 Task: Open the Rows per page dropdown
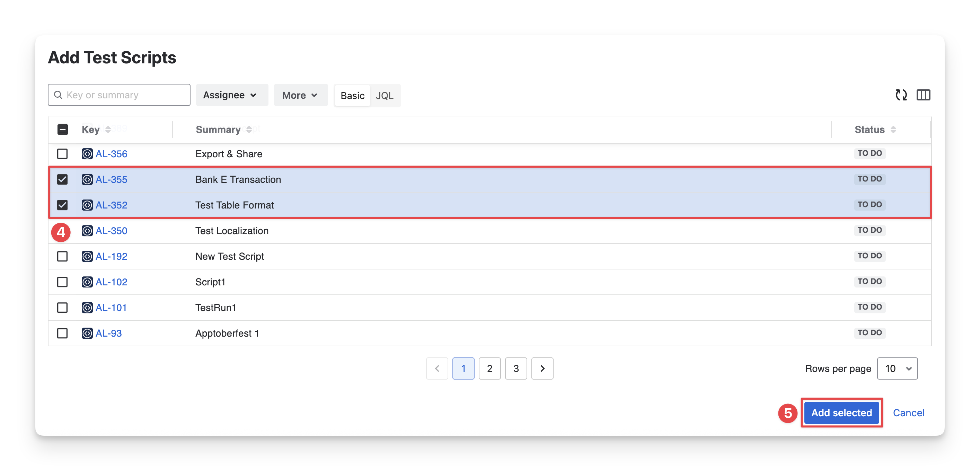pyautogui.click(x=897, y=368)
